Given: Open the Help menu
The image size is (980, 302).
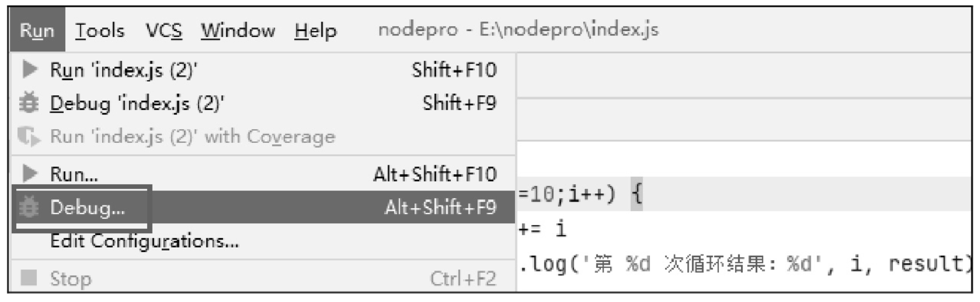Looking at the screenshot, I should click(x=315, y=30).
